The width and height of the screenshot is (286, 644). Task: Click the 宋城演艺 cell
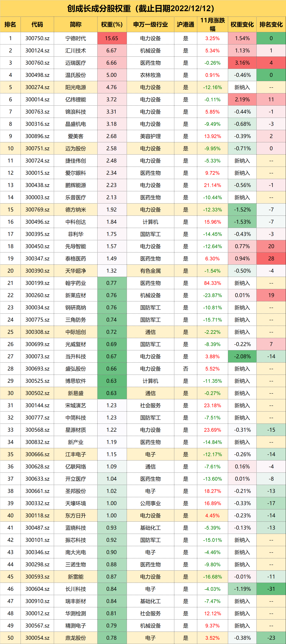[x=75, y=405]
